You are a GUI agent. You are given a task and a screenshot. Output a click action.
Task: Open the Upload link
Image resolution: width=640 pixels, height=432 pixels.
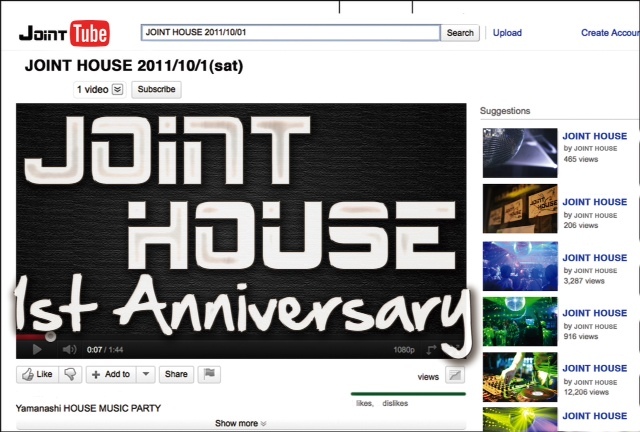[x=507, y=33]
